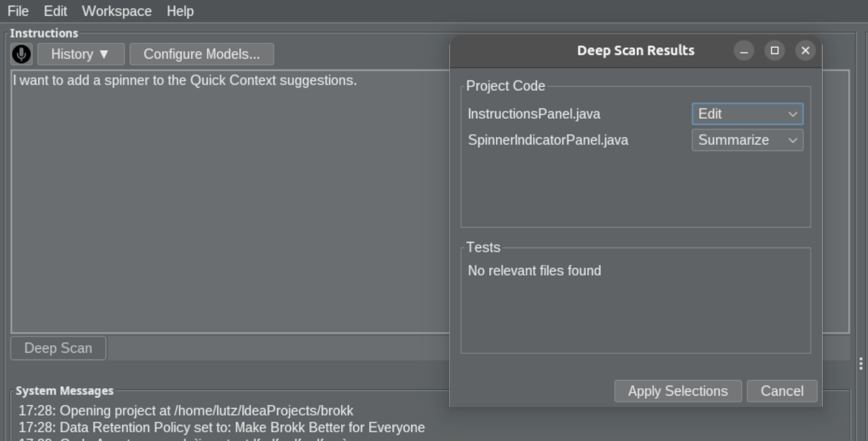Click the Configure Models button
Viewport: 868px width, 441px height.
coord(201,54)
